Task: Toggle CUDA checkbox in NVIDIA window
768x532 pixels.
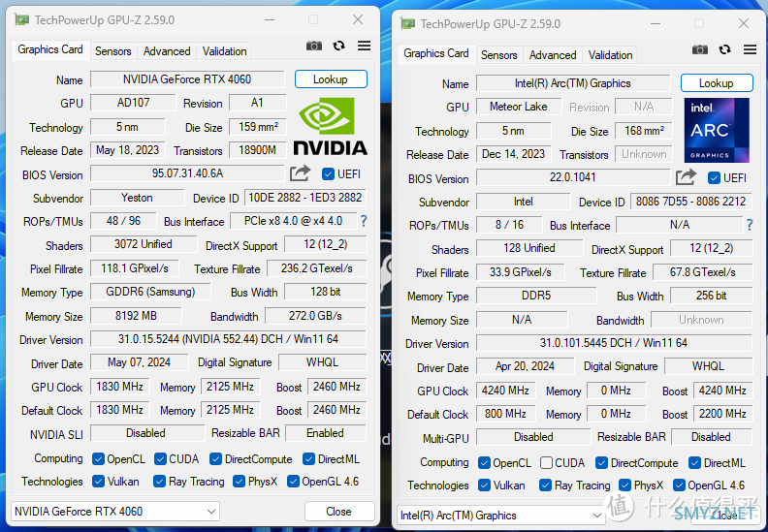Action: (x=160, y=459)
